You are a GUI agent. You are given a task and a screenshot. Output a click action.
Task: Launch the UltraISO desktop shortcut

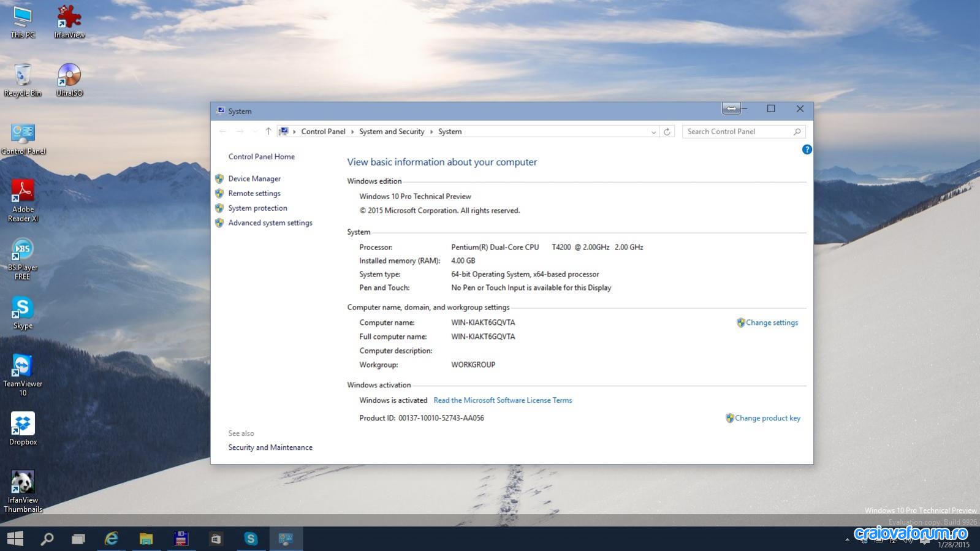point(69,80)
